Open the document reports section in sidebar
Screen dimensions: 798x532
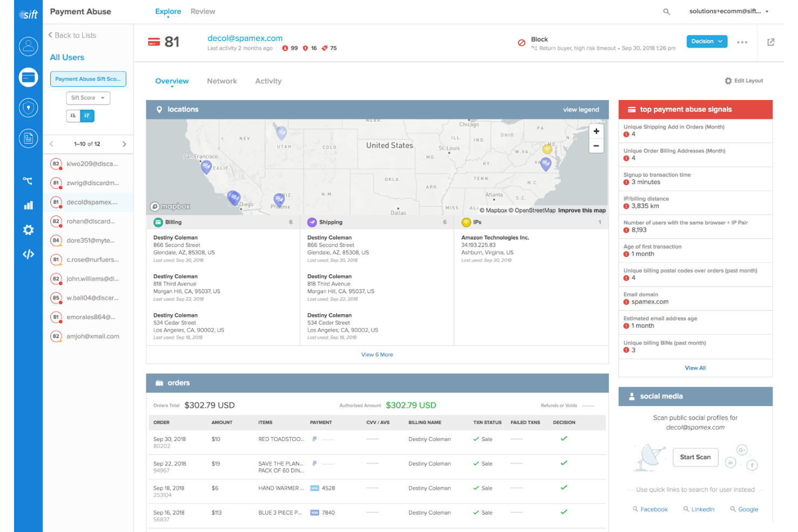28,138
